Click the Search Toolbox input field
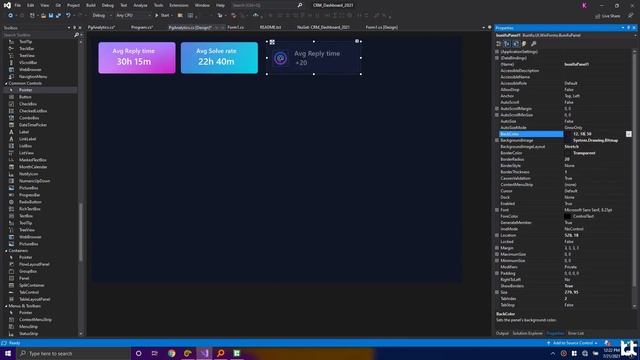This screenshot has height=360, width=640. (38, 35)
